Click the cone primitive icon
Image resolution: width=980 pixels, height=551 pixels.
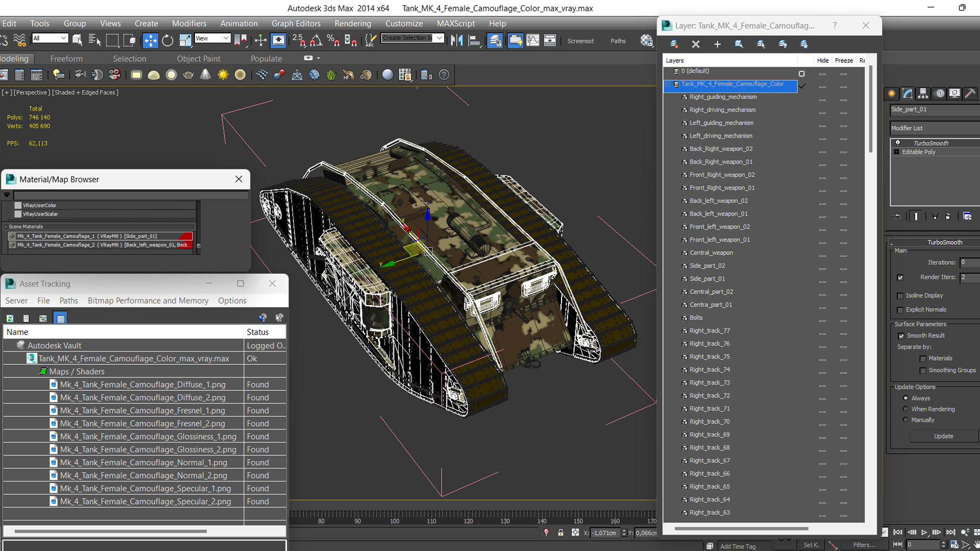205,75
